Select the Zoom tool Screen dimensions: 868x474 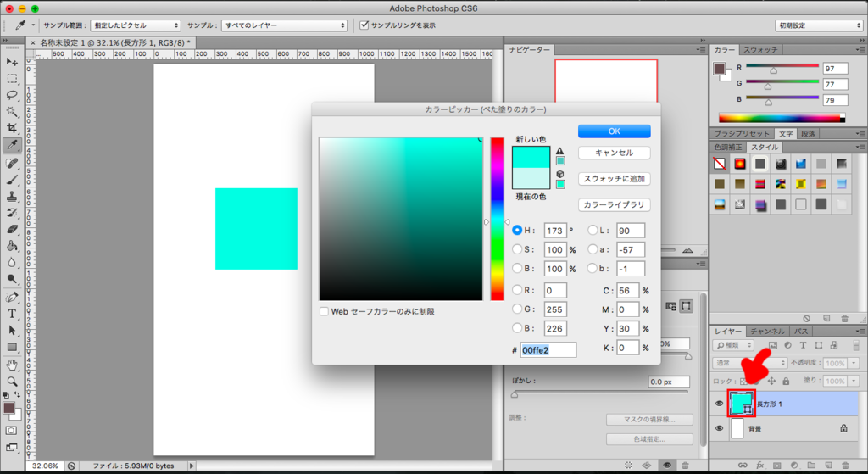pos(12,382)
